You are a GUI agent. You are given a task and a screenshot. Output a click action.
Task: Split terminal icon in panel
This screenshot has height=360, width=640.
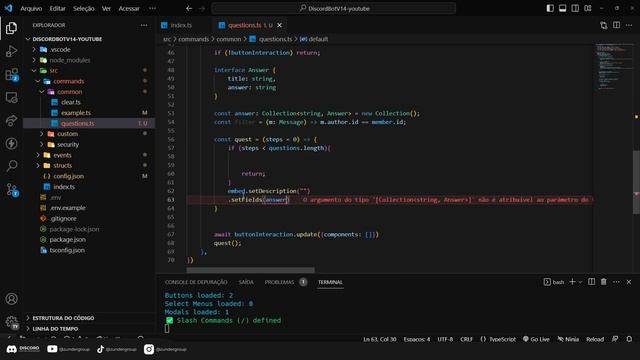(x=591, y=282)
